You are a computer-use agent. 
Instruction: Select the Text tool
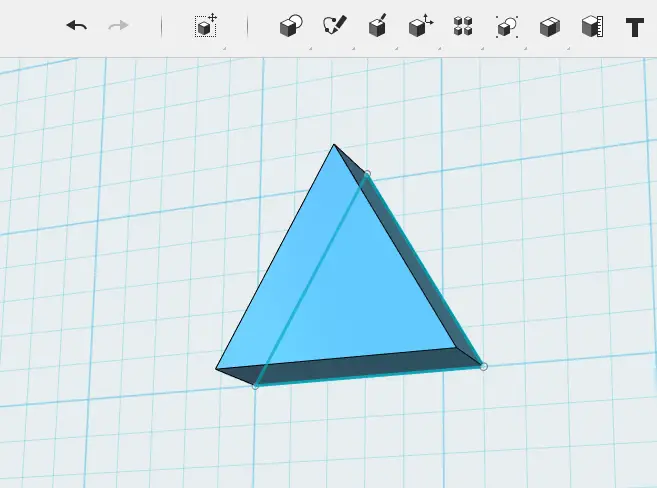[x=635, y=27]
